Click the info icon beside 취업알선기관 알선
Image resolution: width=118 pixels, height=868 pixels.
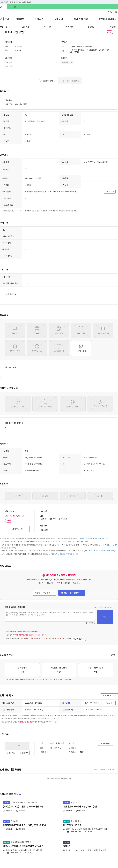[x=66, y=667]
